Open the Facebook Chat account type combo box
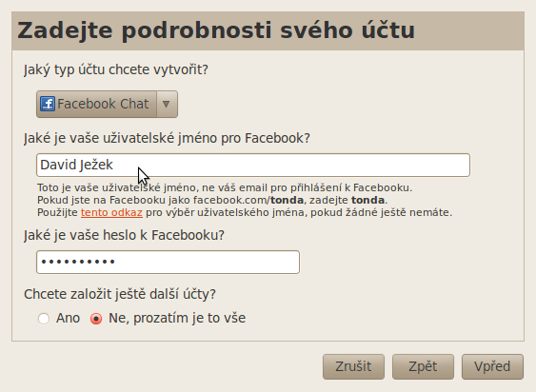The image size is (536, 392). tap(107, 104)
